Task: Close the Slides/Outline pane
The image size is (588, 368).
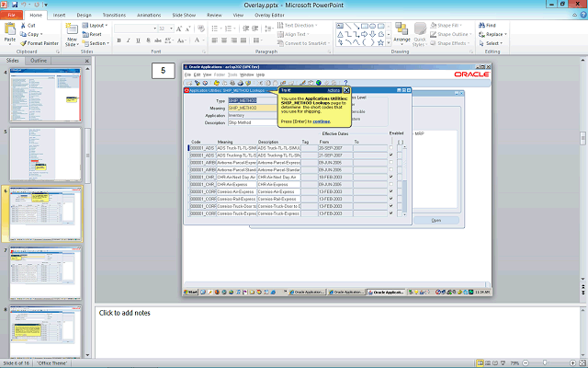Action: (x=87, y=61)
